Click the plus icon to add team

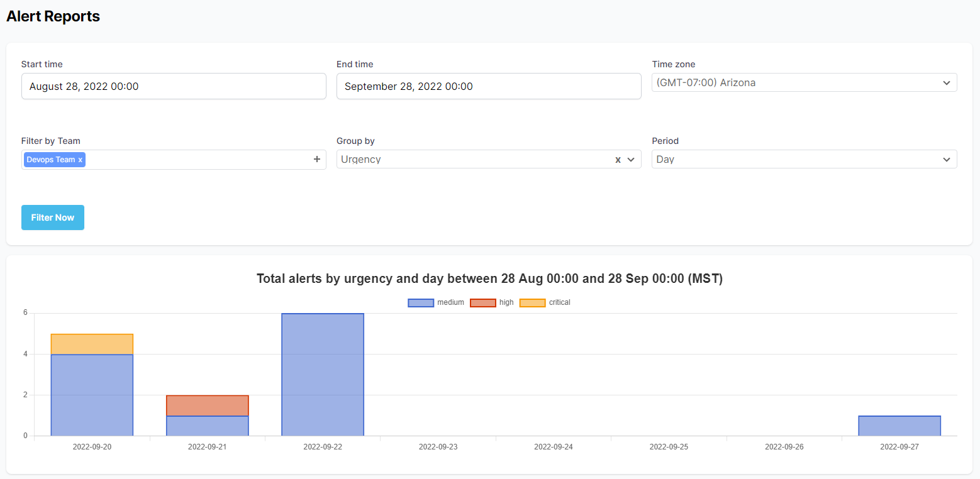click(x=317, y=159)
